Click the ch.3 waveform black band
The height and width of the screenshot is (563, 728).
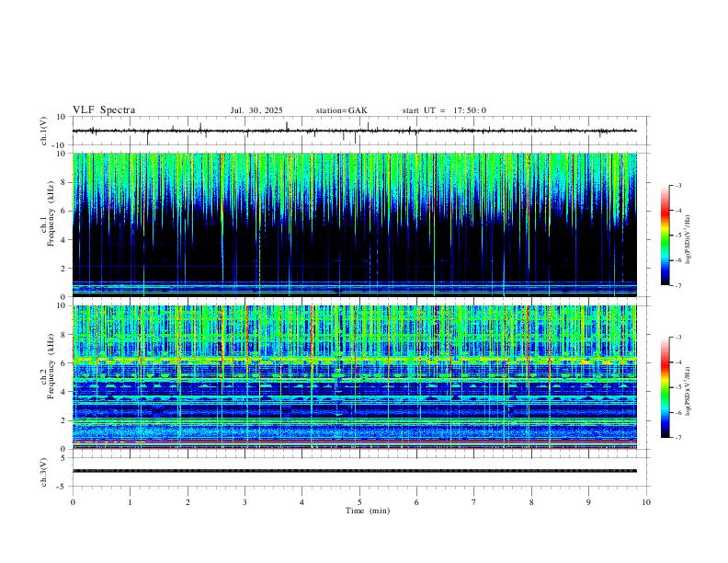(x=355, y=471)
